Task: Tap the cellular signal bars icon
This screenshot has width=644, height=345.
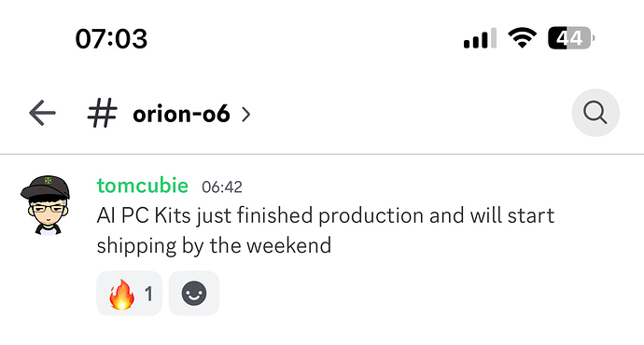Action: pos(480,38)
